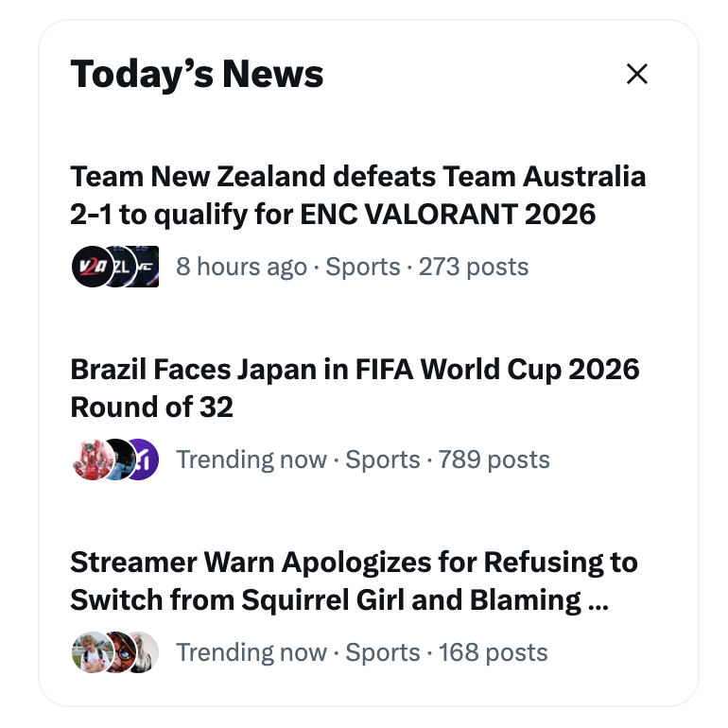The height and width of the screenshot is (728, 728).
Task: Click 'Trending now' under the Brazil Japan story
Action: pos(251,459)
